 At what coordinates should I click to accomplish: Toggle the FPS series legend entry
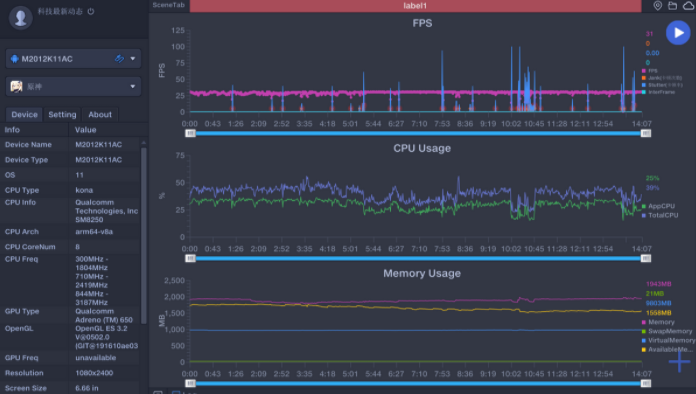[x=650, y=71]
